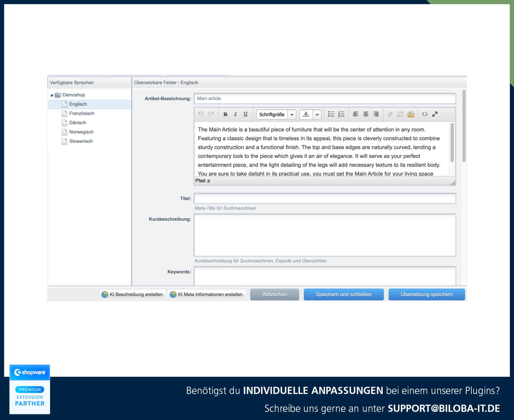Click the 'Pfad: p' status text
Screen dimensions: 514x420
(x=203, y=181)
